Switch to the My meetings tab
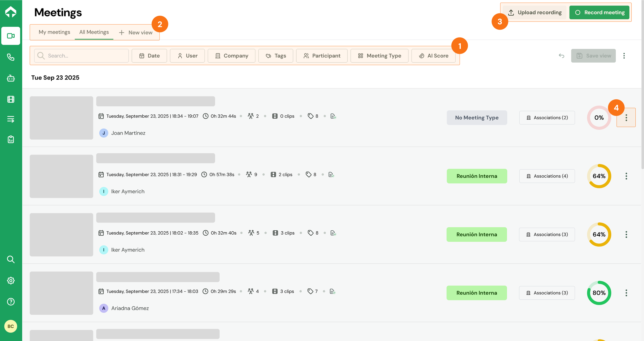Screen dimensions: 644x341 [x=54, y=32]
